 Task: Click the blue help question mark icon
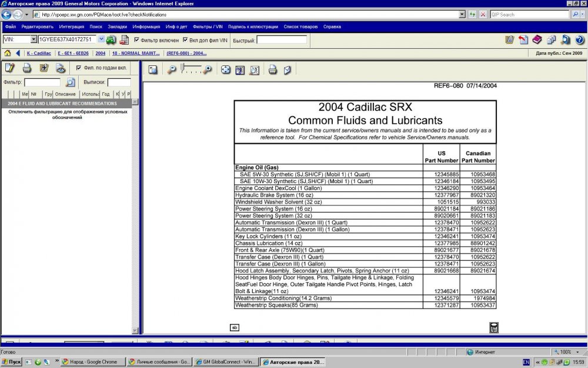coord(579,40)
